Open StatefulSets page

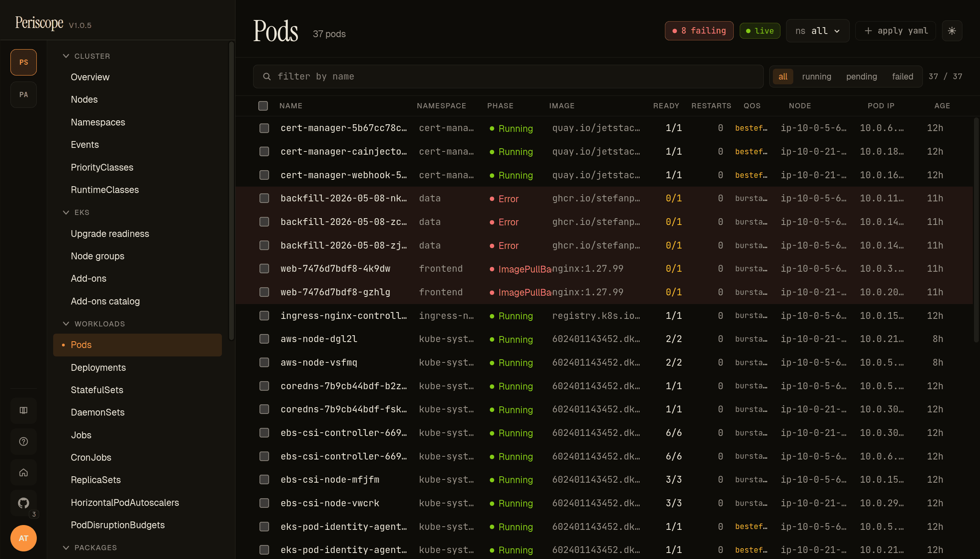click(x=97, y=390)
